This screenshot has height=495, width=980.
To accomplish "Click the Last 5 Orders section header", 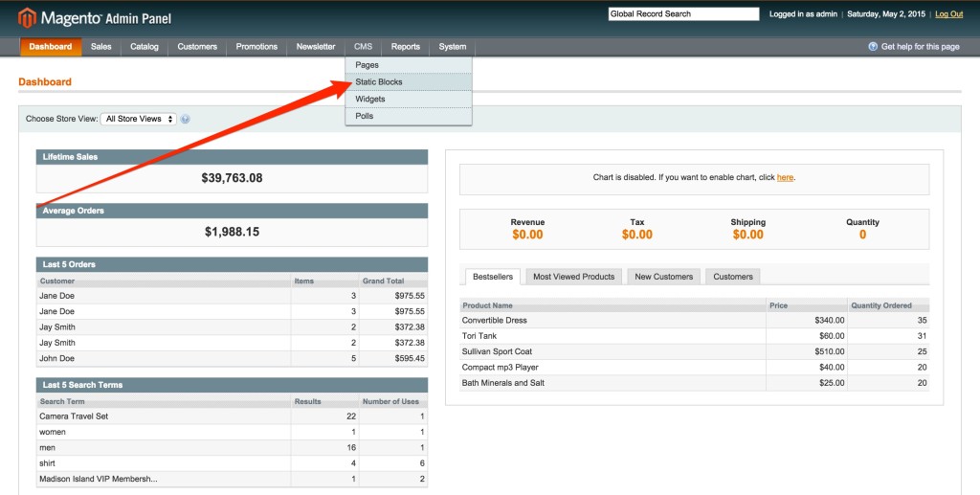I will [232, 264].
